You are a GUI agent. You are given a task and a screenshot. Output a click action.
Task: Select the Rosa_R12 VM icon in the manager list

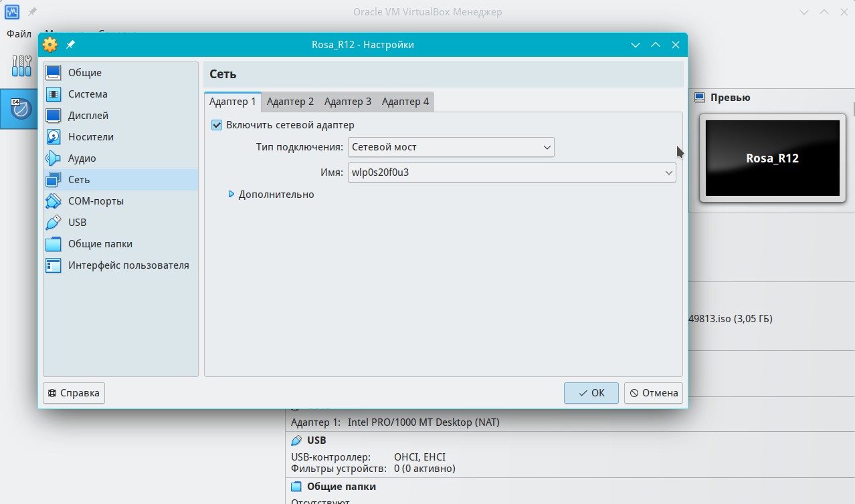point(21,107)
